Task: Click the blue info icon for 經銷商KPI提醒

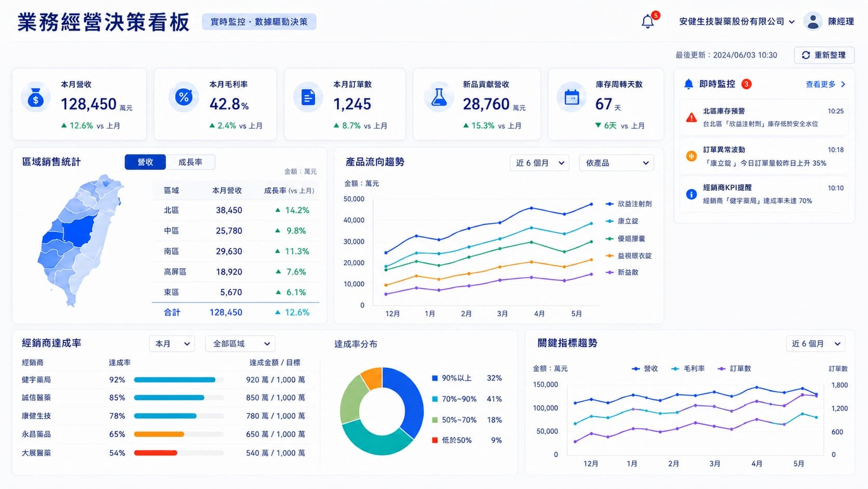Action: click(691, 194)
